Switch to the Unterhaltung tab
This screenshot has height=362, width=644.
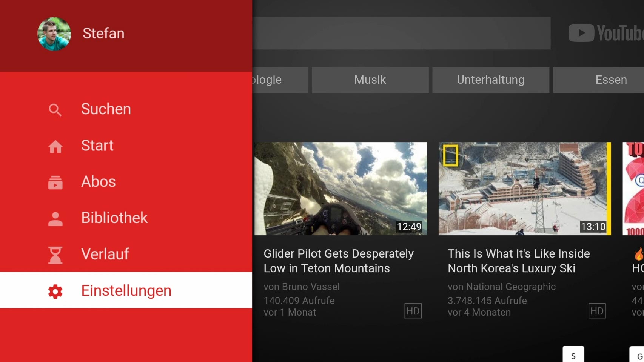click(x=490, y=80)
